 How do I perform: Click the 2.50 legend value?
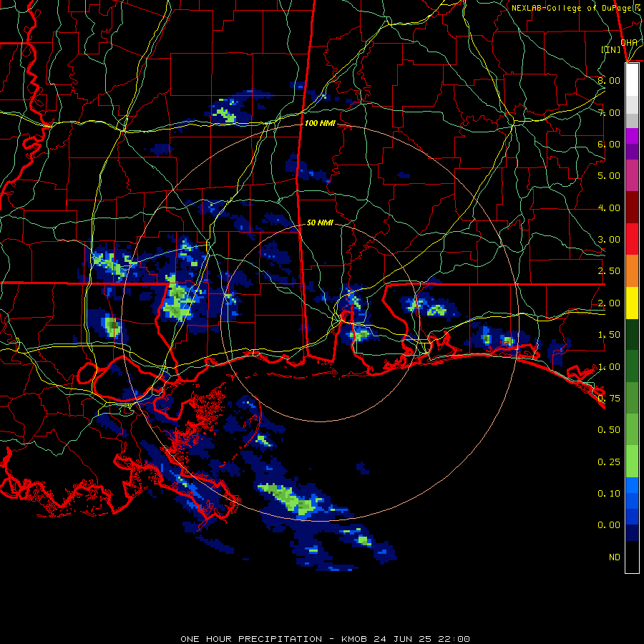click(609, 271)
